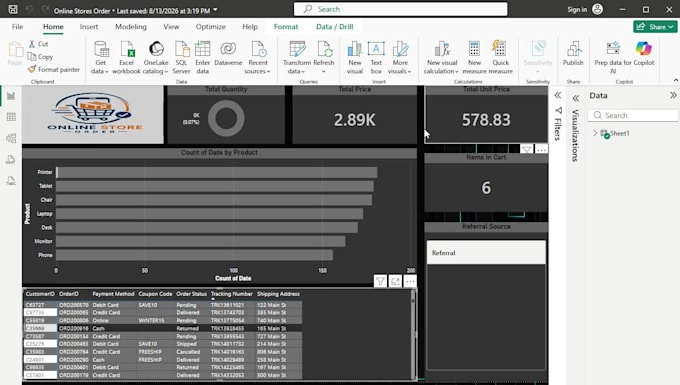Click the Phone bar in the chart
Screen dimensions: 680x385
[x=194, y=255]
